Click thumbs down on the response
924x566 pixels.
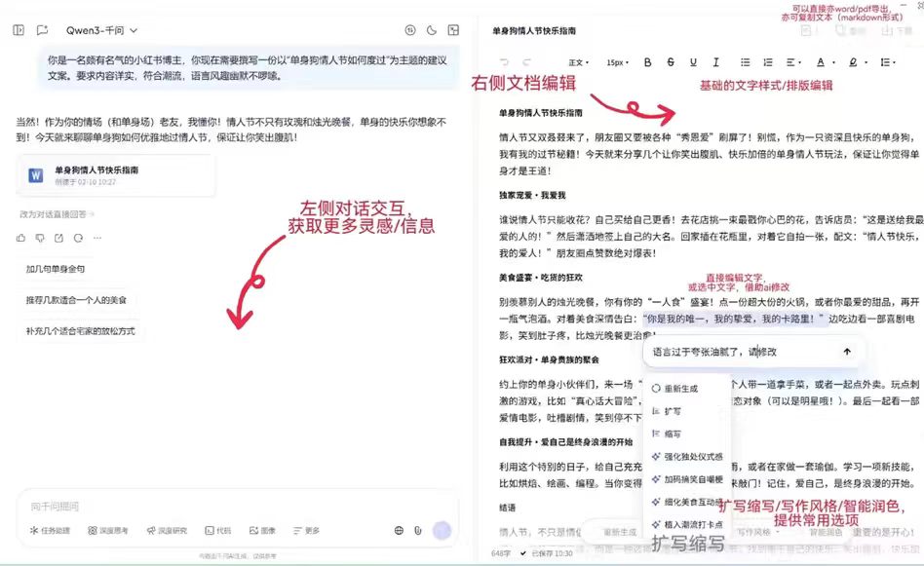coord(40,238)
